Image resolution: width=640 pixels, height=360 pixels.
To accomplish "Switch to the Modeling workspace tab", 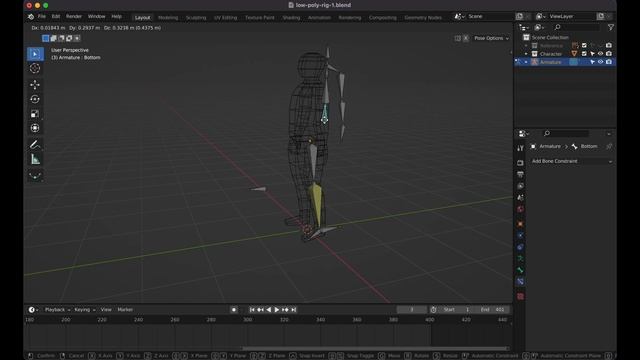I will (x=168, y=18).
